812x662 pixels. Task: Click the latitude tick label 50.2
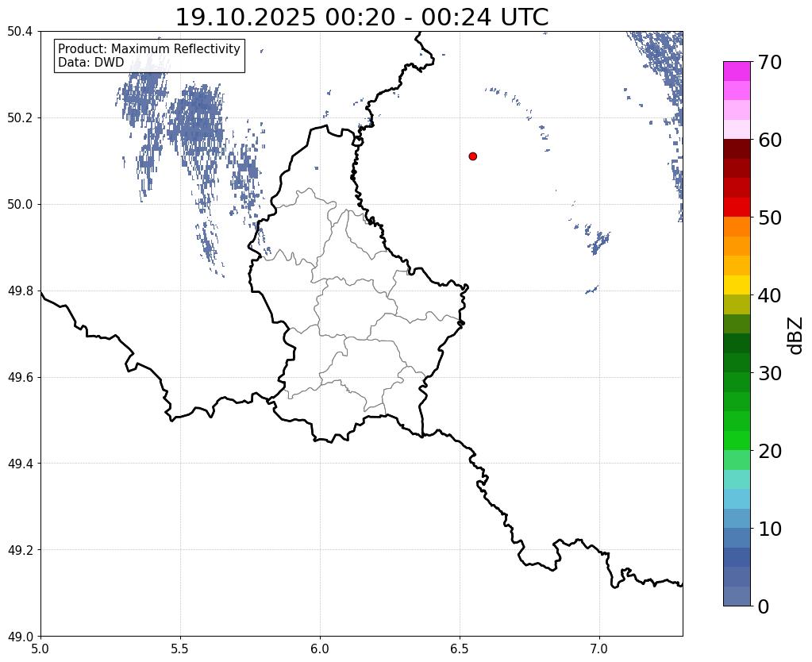pos(20,118)
